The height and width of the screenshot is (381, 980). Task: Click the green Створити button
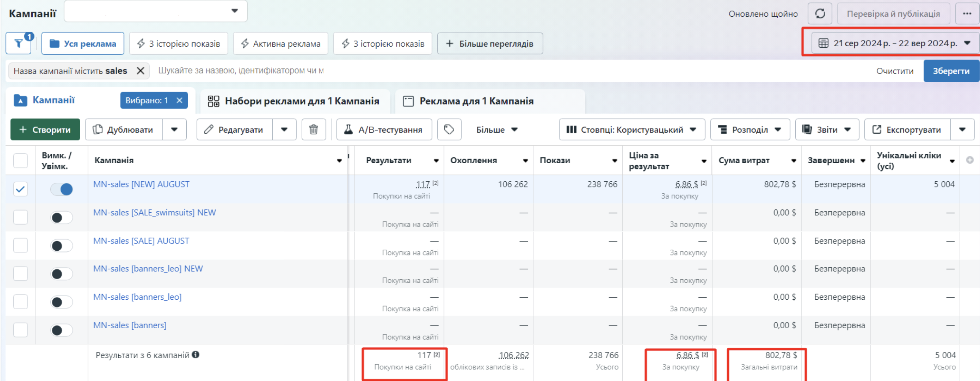click(x=45, y=129)
